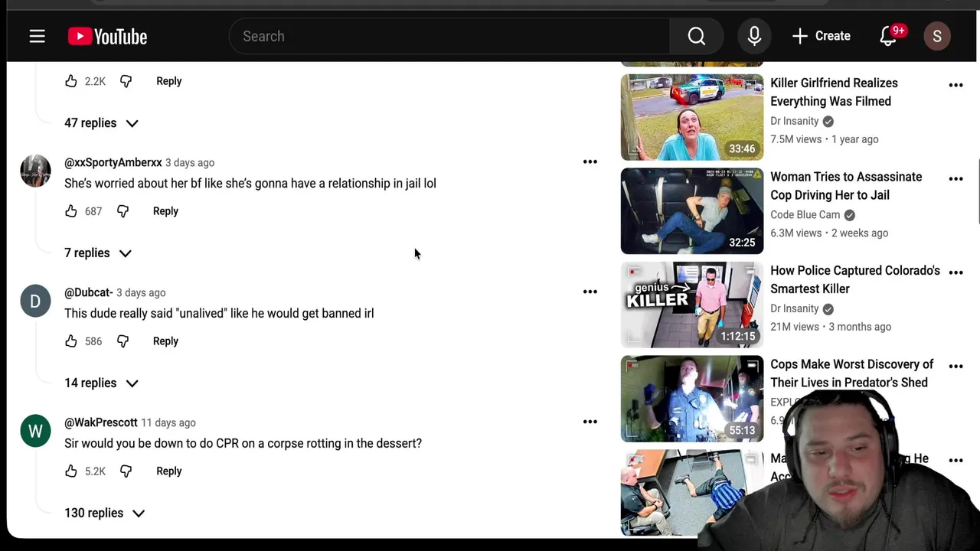980x551 pixels.
Task: Reply to Dubcat's comment
Action: [165, 341]
